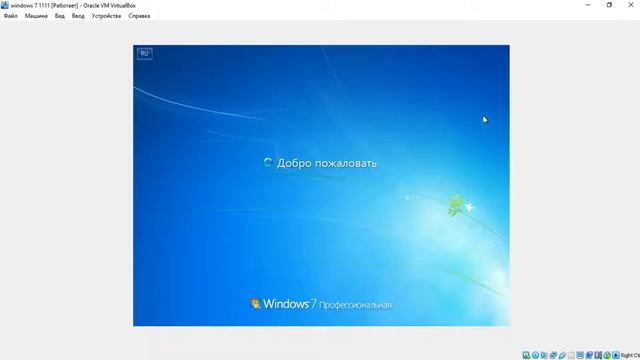The image size is (640, 360).
Task: Open the Машина menu
Action: (36, 16)
